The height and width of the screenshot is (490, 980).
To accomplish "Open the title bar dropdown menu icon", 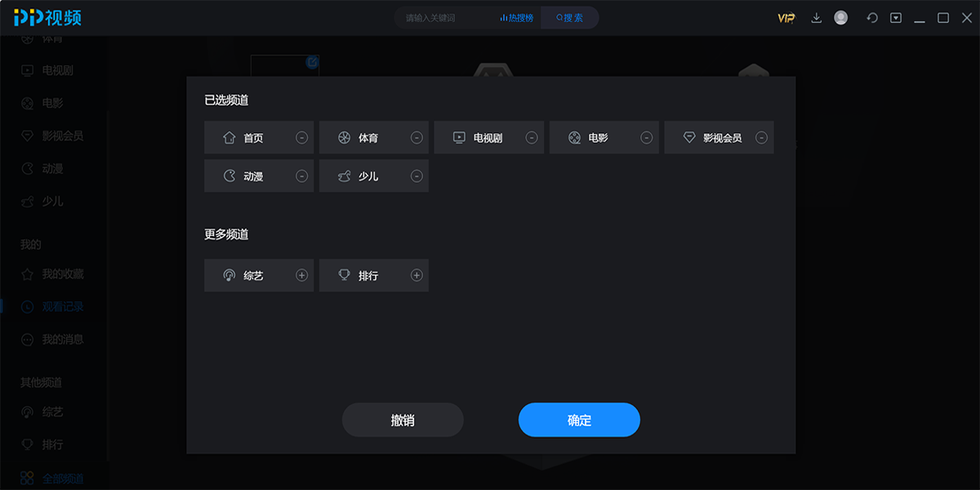I will (896, 18).
